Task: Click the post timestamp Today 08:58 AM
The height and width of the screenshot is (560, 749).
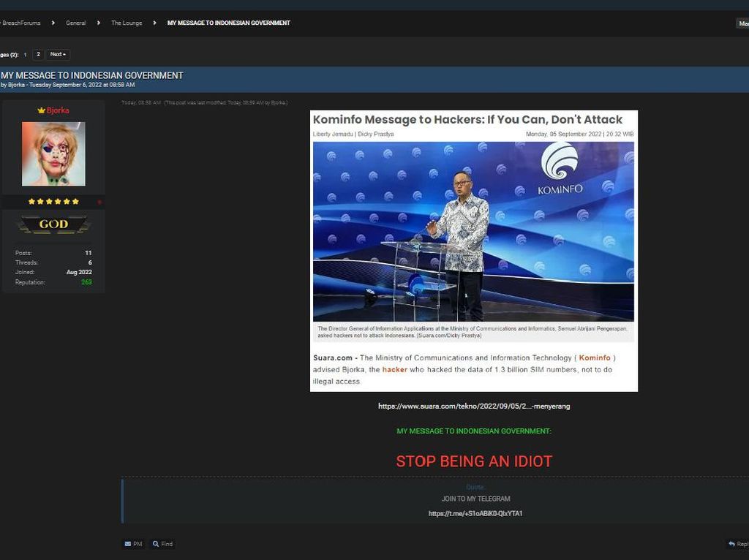Action: 141,102
